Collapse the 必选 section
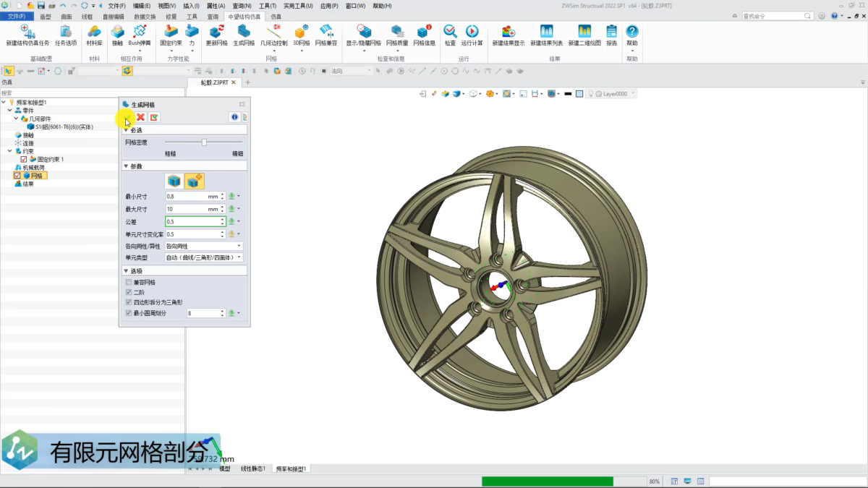Viewport: 868px width, 488px height. [126, 130]
